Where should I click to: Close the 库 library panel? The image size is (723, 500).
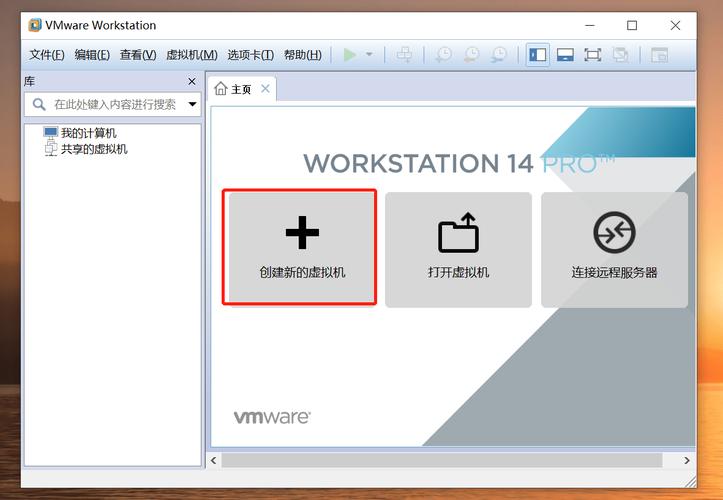coord(192,82)
